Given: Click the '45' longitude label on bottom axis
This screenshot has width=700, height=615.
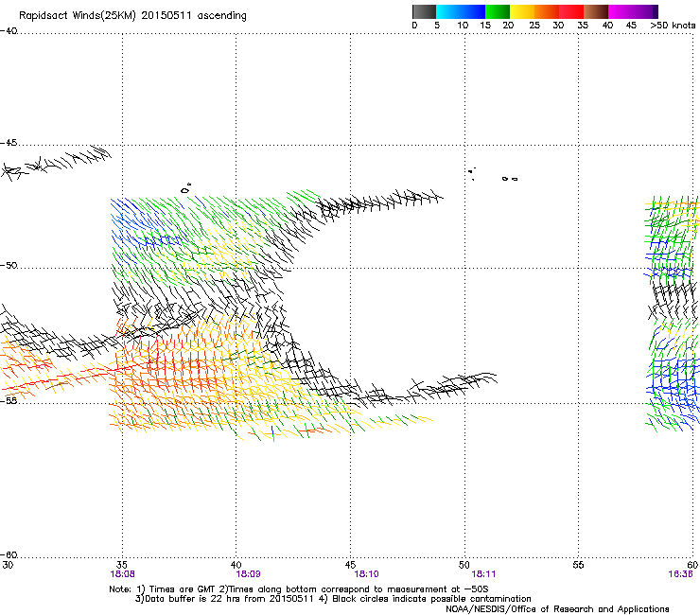Looking at the screenshot, I should [350, 565].
